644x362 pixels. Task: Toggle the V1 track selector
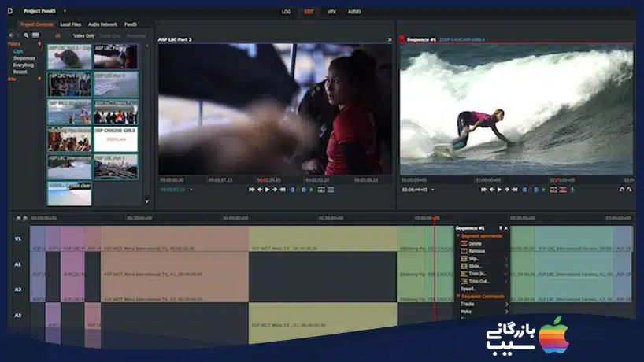click(17, 239)
